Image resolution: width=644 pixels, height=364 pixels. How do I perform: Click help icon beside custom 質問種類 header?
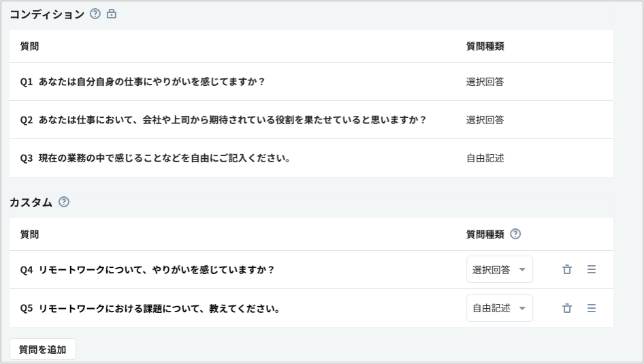coord(515,234)
